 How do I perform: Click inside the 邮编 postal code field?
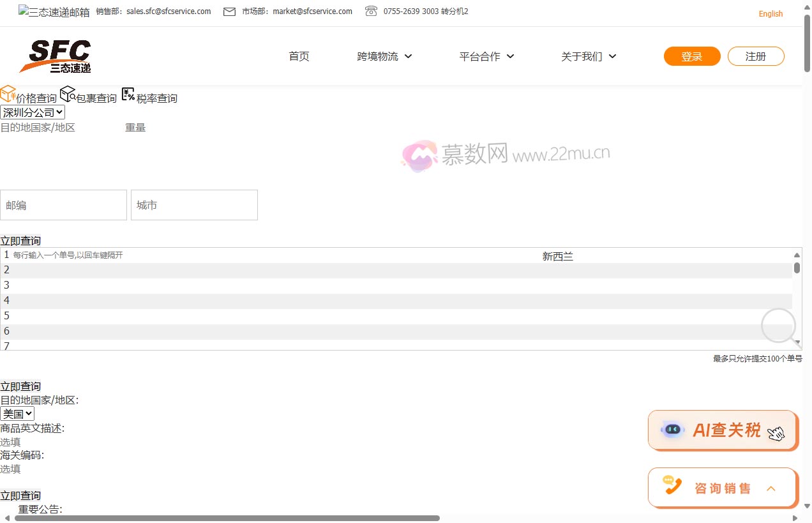[x=63, y=204]
